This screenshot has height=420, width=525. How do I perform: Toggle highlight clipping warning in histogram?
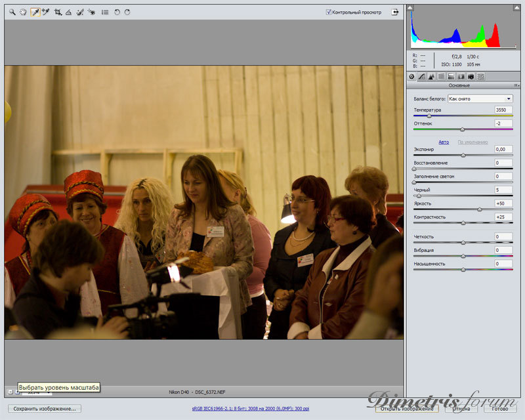(x=516, y=9)
